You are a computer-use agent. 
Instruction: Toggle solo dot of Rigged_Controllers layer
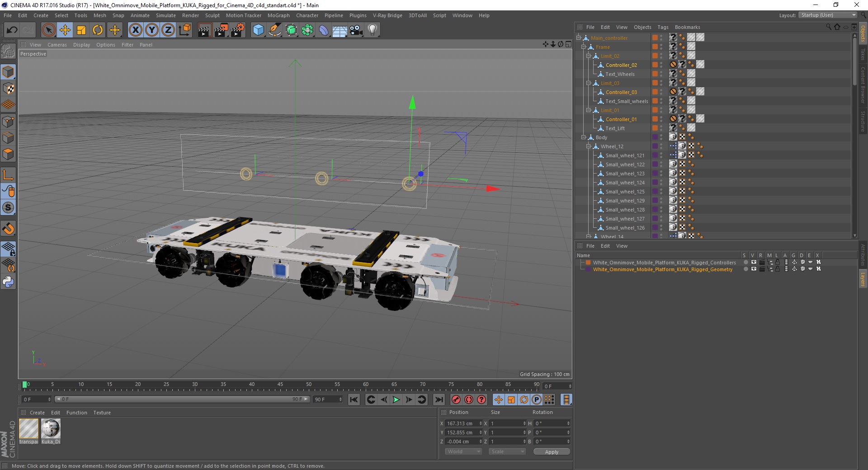745,262
